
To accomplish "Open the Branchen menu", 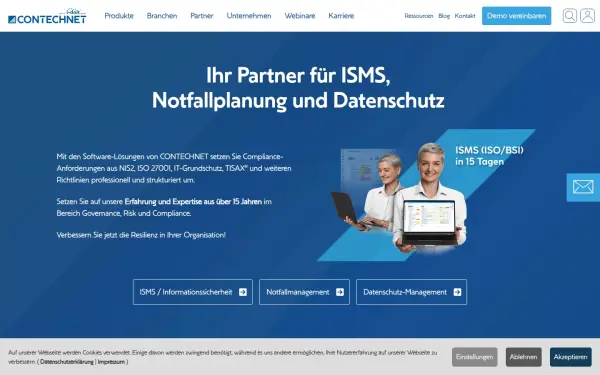I will pos(162,16).
